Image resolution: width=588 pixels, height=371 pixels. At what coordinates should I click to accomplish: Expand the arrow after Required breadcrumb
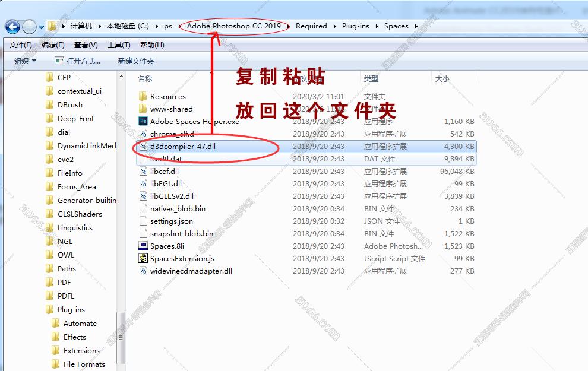[334, 26]
